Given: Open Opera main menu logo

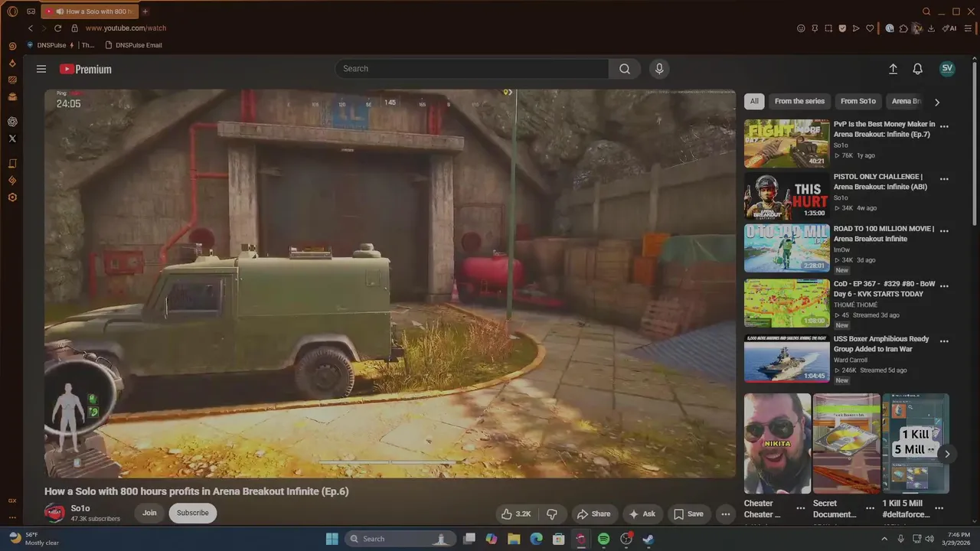Looking at the screenshot, I should click(12, 11).
